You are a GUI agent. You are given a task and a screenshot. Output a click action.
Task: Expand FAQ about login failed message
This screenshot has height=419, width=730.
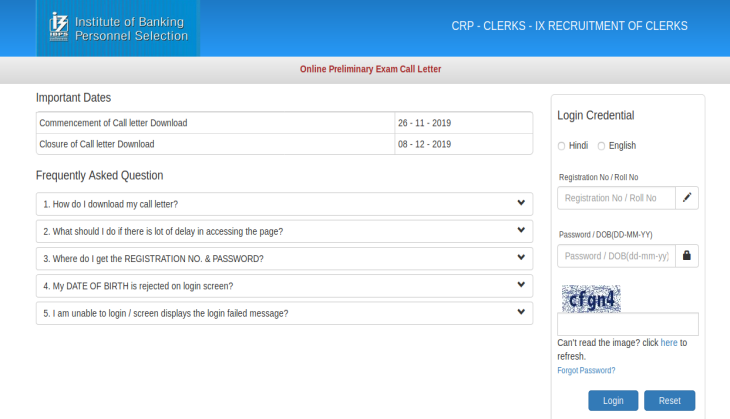click(x=284, y=313)
